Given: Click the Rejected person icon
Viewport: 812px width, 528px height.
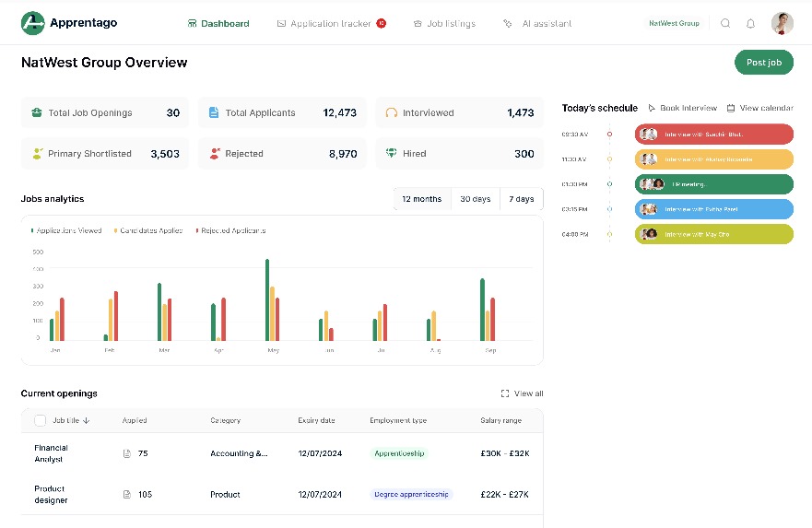Looking at the screenshot, I should tap(215, 153).
